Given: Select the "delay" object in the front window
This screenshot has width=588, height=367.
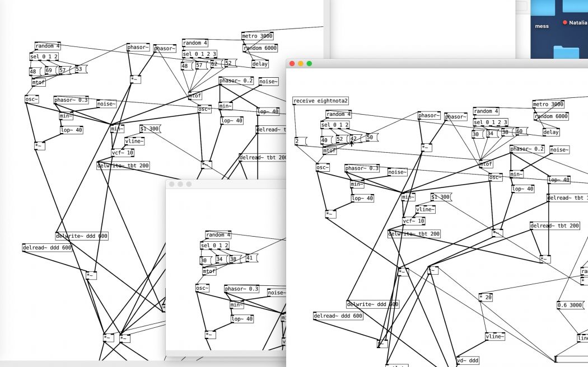Looking at the screenshot, I should pos(551,132).
